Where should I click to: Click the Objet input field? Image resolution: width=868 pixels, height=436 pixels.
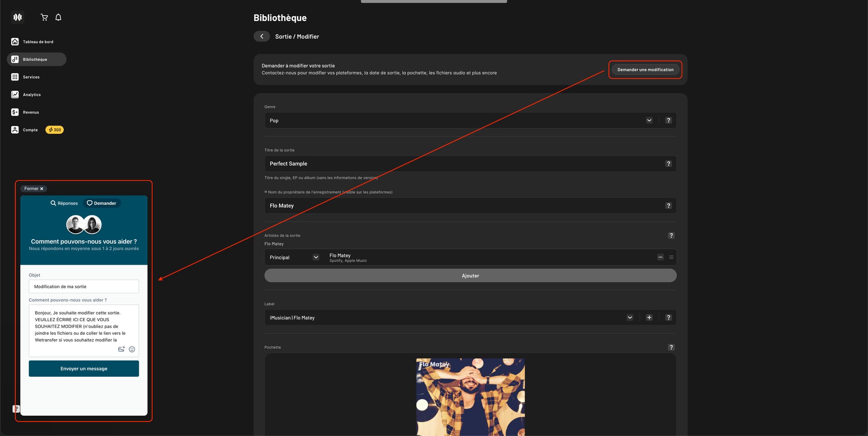(84, 286)
